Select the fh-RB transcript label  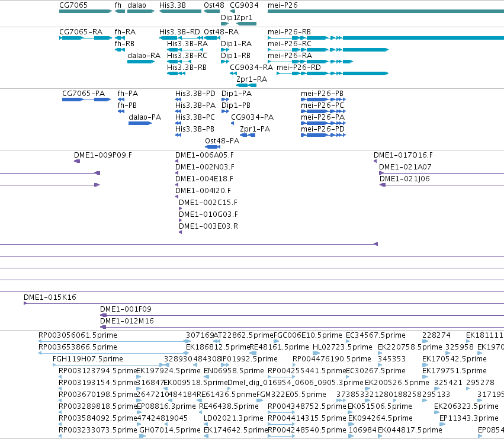click(124, 44)
